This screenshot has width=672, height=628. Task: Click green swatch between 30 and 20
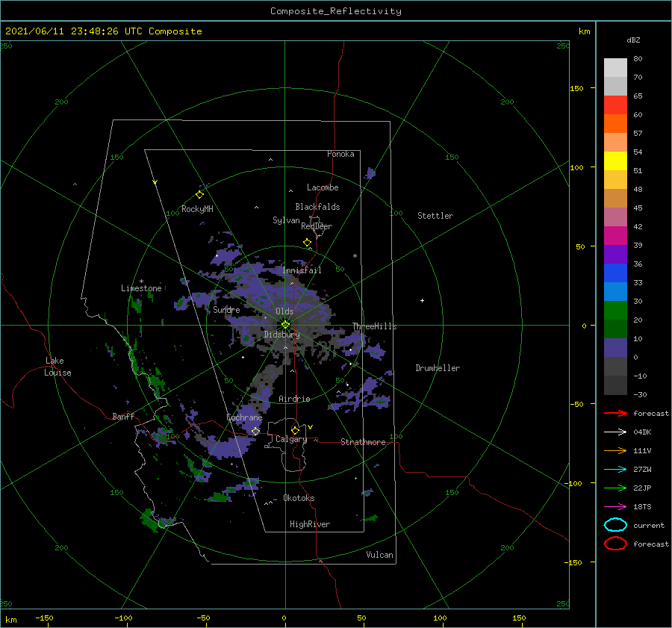tap(615, 311)
